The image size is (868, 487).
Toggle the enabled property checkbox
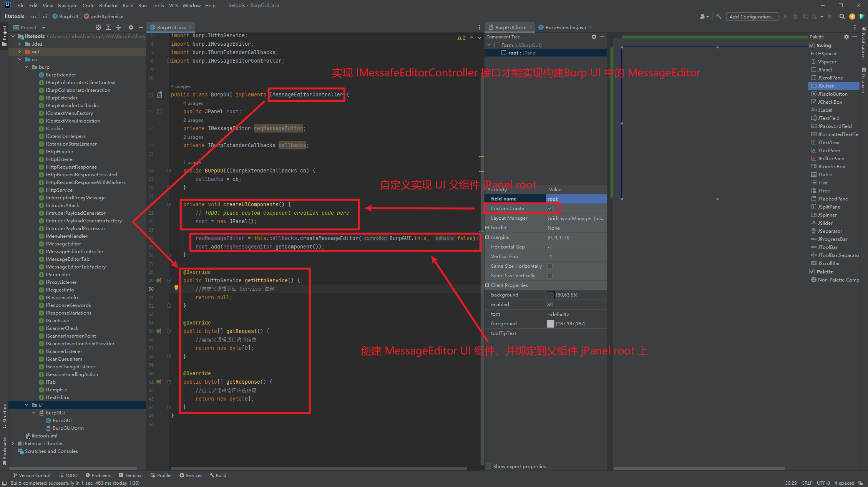[x=550, y=305]
